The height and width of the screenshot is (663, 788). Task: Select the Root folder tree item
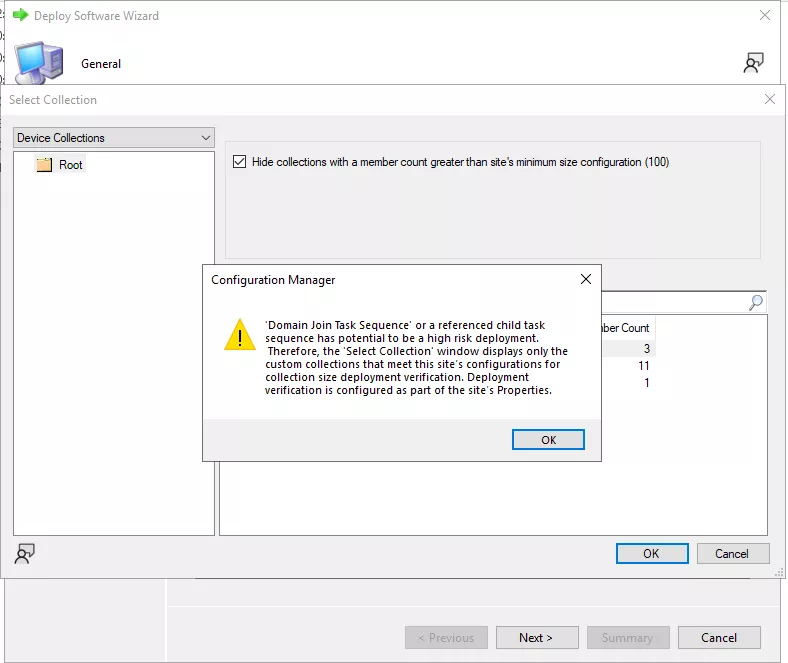click(x=60, y=165)
